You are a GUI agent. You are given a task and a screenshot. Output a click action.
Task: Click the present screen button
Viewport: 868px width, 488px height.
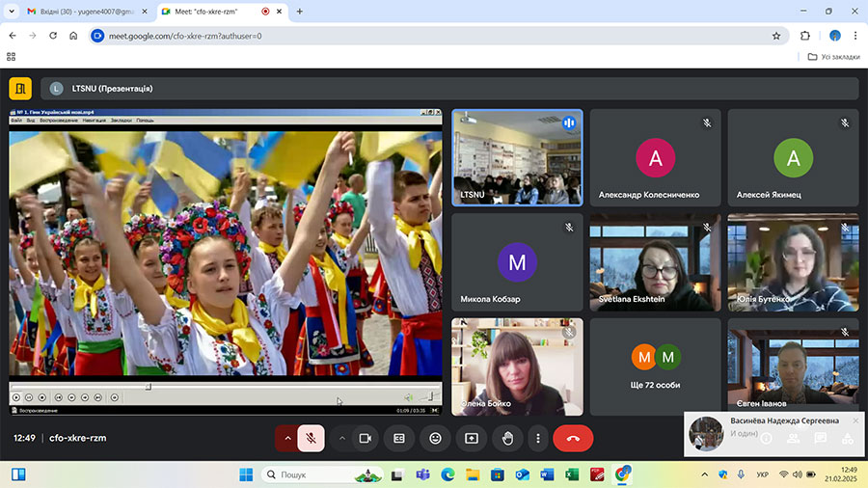[x=471, y=438]
